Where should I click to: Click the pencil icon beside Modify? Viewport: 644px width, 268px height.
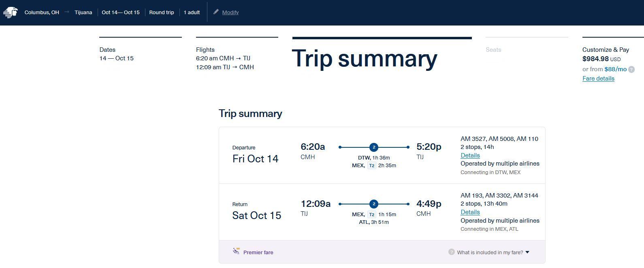tap(216, 12)
